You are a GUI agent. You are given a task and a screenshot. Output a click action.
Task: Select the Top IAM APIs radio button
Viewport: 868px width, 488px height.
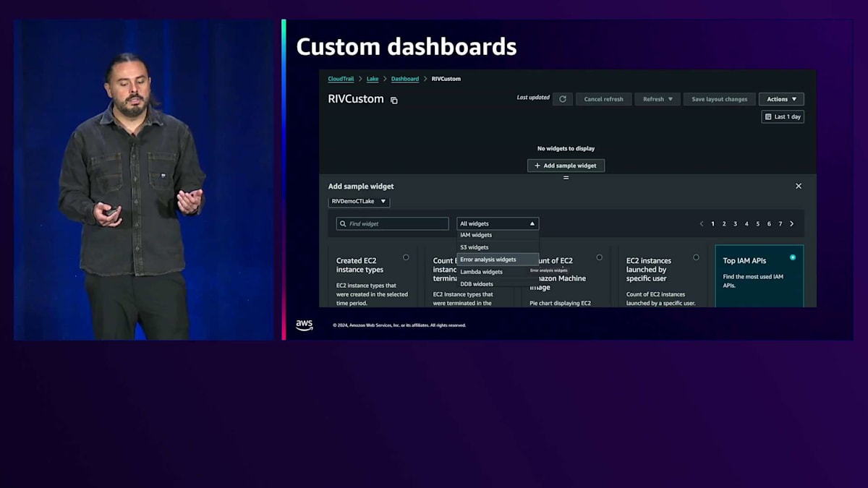click(793, 257)
